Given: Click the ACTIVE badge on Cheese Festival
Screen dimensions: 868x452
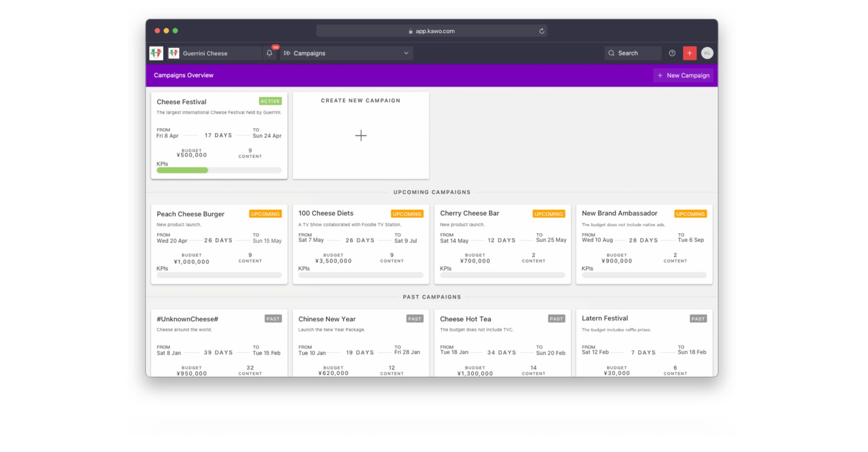Looking at the screenshot, I should click(270, 101).
